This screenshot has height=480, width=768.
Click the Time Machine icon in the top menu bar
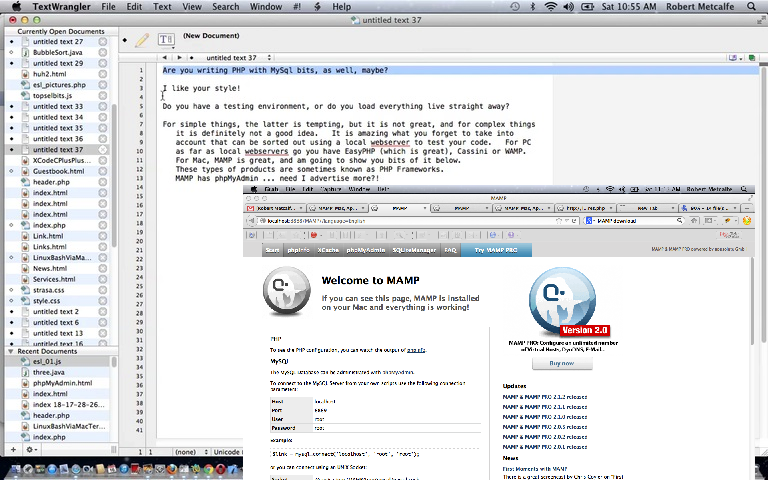(515, 6)
